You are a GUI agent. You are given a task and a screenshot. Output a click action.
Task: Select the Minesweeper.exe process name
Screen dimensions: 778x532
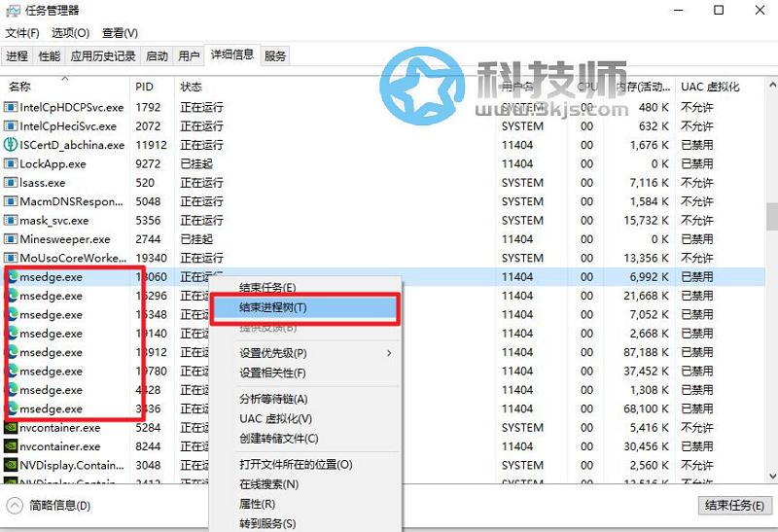[x=65, y=239]
